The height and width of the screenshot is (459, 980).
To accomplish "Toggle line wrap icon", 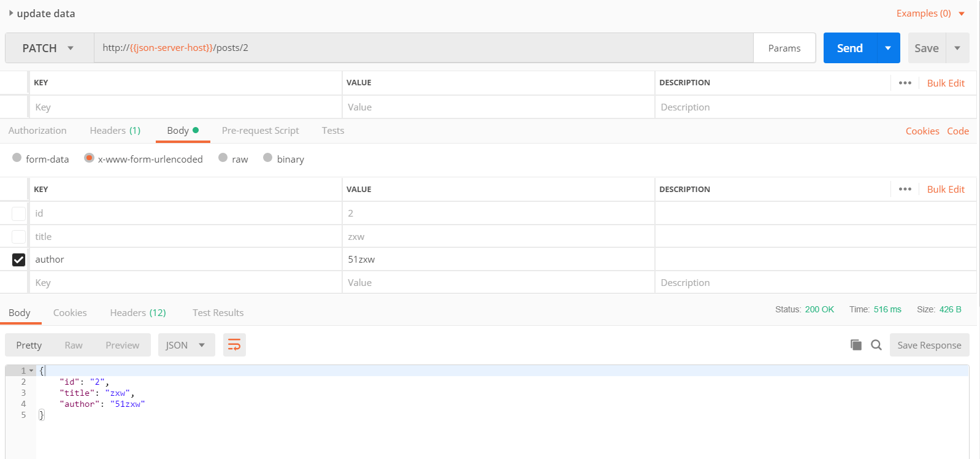I will pyautogui.click(x=234, y=345).
